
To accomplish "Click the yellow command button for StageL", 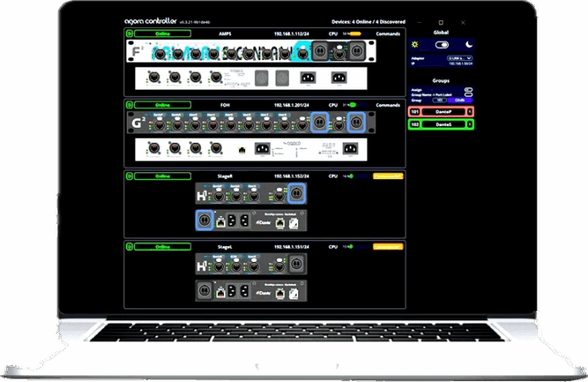I will point(388,247).
